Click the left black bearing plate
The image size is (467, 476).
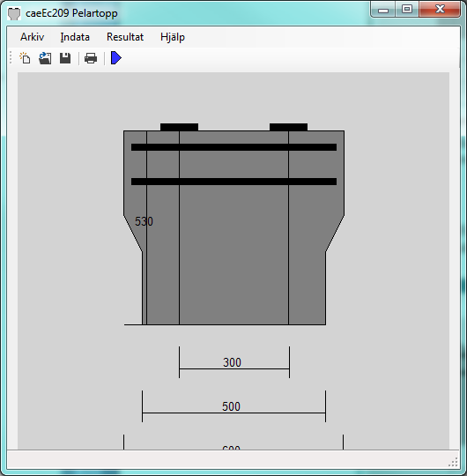click(180, 127)
